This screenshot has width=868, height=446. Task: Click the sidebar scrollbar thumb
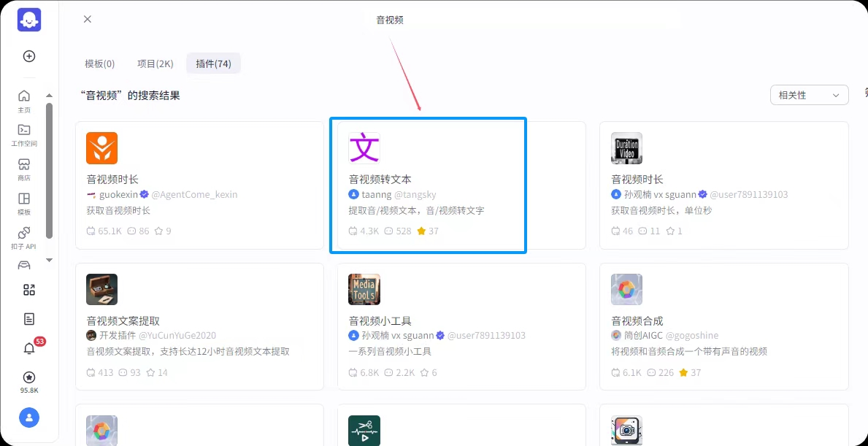point(49,170)
